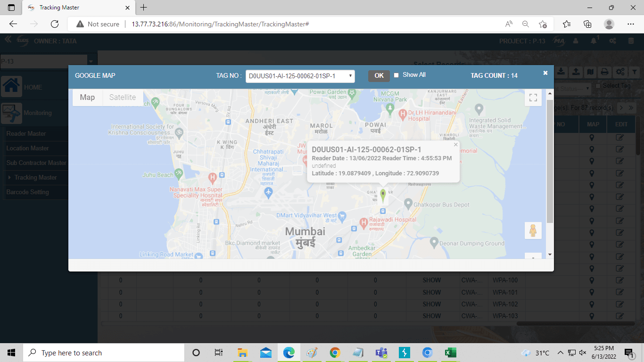Toggle map fullscreen view
The height and width of the screenshot is (362, 644).
pyautogui.click(x=533, y=98)
